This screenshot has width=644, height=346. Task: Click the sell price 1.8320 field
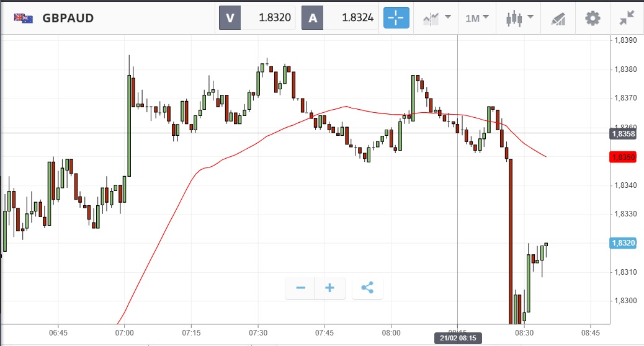[269, 18]
